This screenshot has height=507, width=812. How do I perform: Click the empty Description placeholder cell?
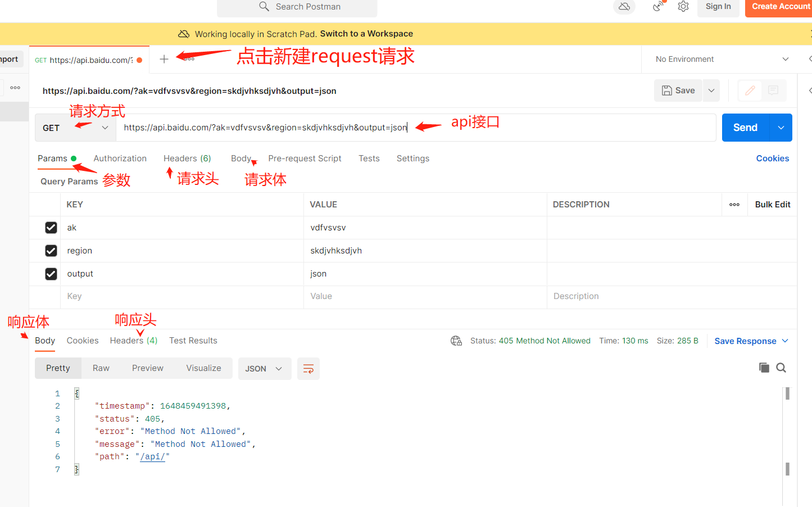coord(672,297)
